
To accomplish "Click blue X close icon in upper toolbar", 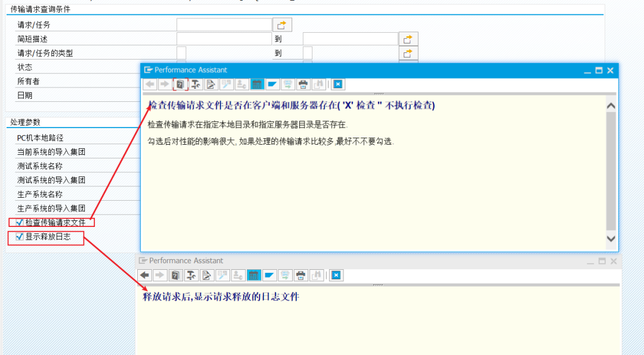I will 338,84.
